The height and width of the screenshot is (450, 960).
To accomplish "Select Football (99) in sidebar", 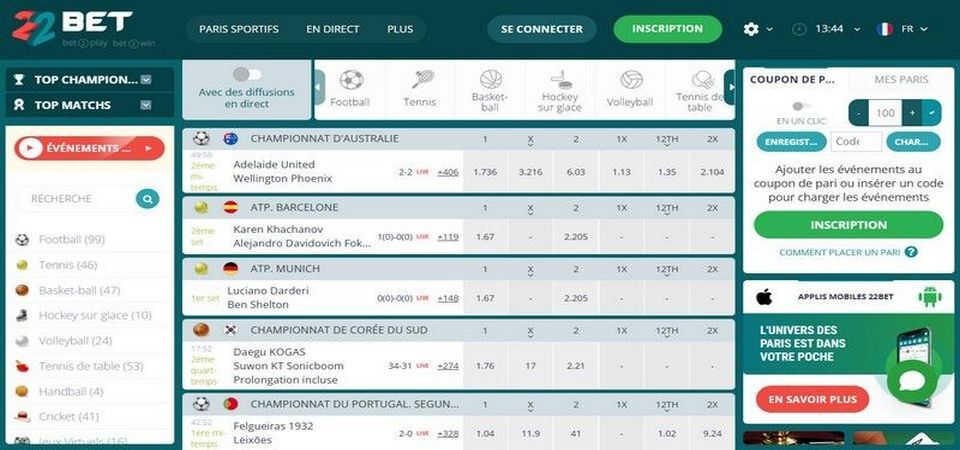I will pyautogui.click(x=72, y=239).
